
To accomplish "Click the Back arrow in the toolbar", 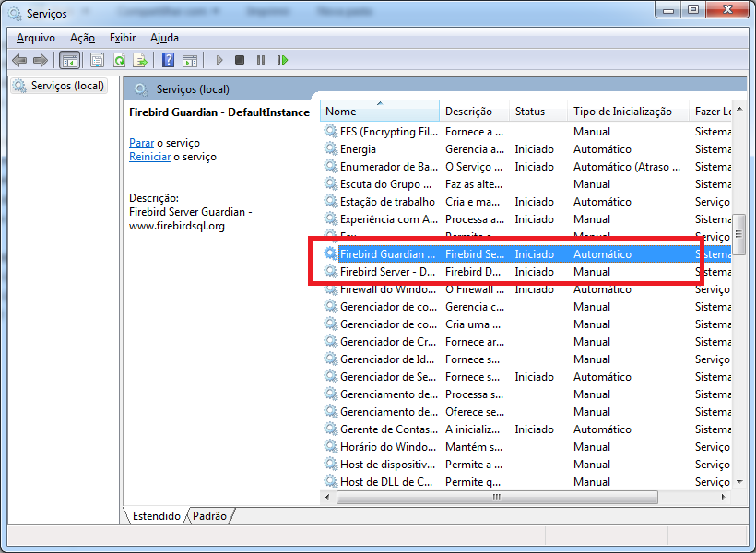I will 19,60.
